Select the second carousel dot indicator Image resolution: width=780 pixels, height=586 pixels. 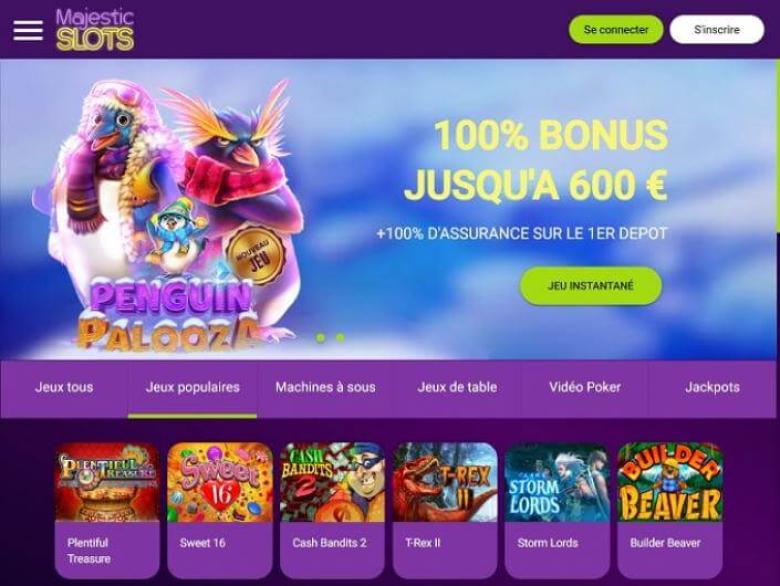pos(340,338)
